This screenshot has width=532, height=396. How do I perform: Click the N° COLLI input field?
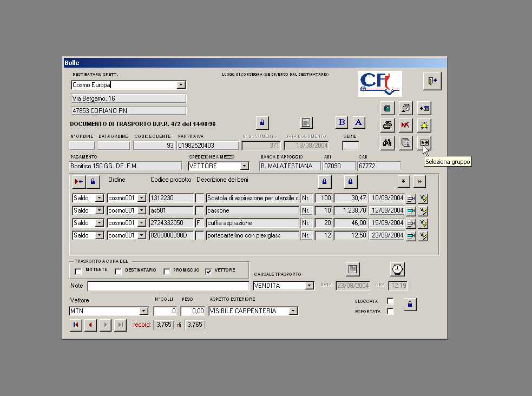[x=165, y=311]
